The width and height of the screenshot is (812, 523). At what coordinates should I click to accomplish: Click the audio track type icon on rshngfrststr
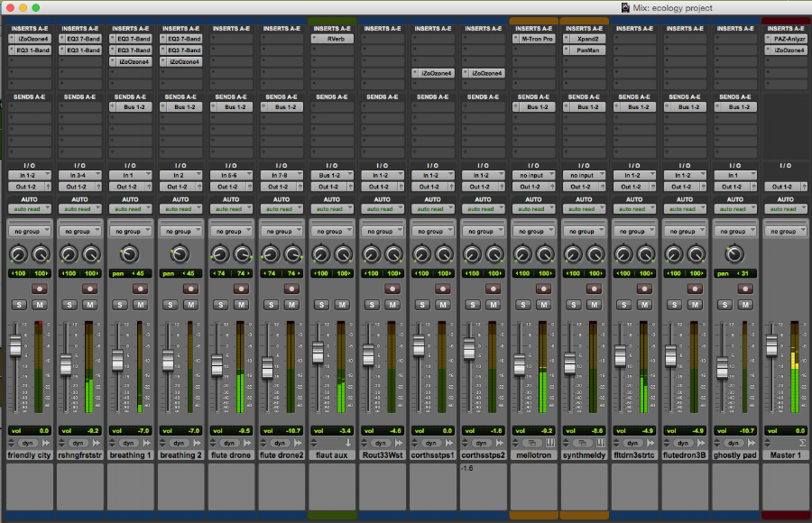(97, 444)
